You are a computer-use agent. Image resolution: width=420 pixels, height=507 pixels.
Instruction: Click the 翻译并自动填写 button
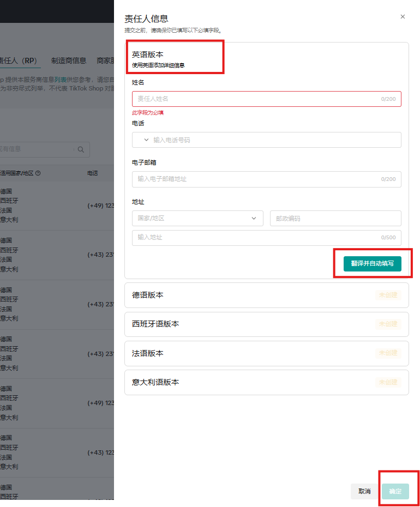tap(372, 263)
